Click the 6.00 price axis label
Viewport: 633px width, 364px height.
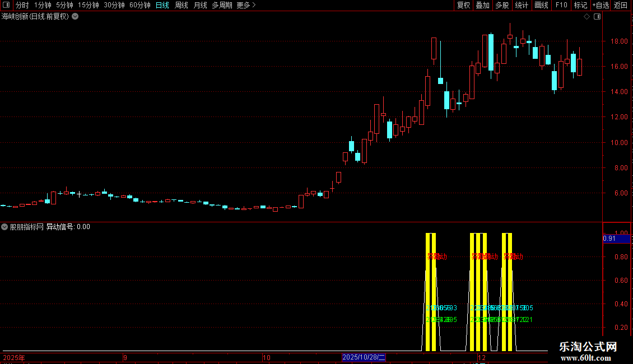(621, 193)
